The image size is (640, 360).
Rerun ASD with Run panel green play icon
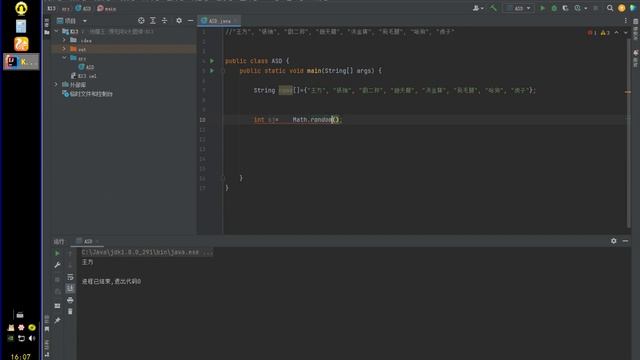click(57, 253)
